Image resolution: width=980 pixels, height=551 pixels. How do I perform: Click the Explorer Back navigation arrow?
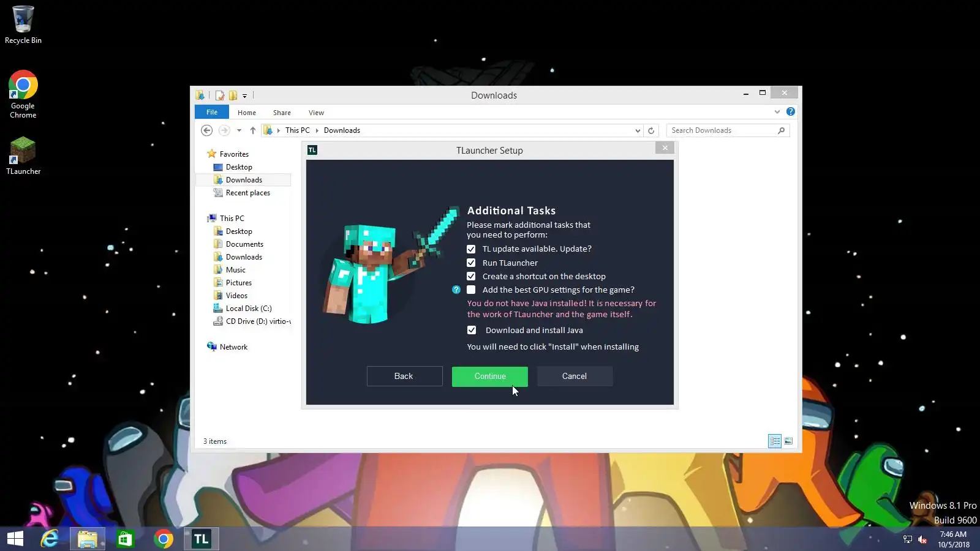pos(207,130)
